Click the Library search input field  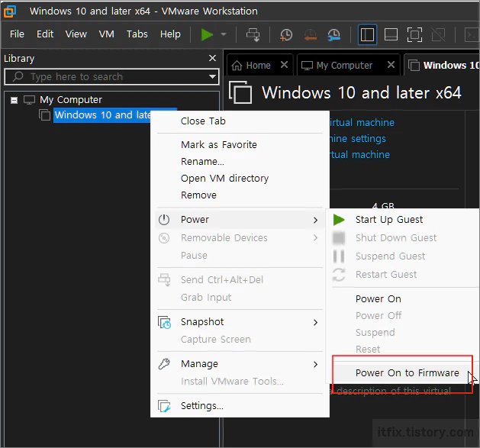point(111,76)
